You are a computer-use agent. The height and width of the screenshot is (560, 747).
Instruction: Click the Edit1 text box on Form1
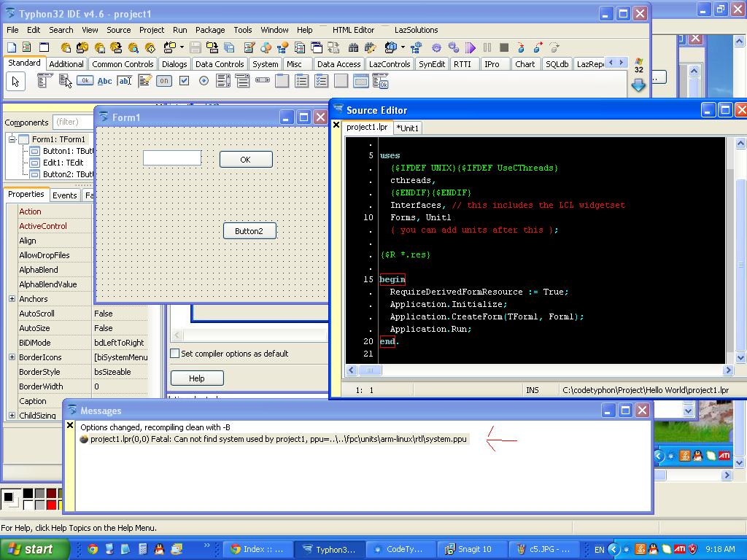(172, 158)
